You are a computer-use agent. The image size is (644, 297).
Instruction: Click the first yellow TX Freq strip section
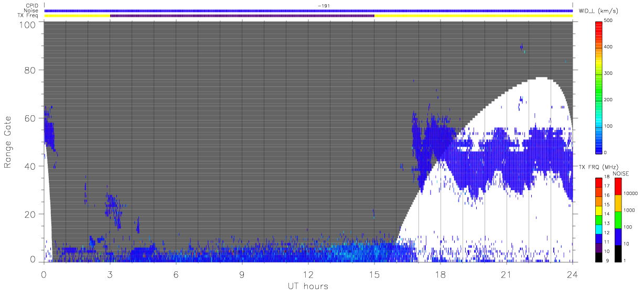(x=77, y=16)
